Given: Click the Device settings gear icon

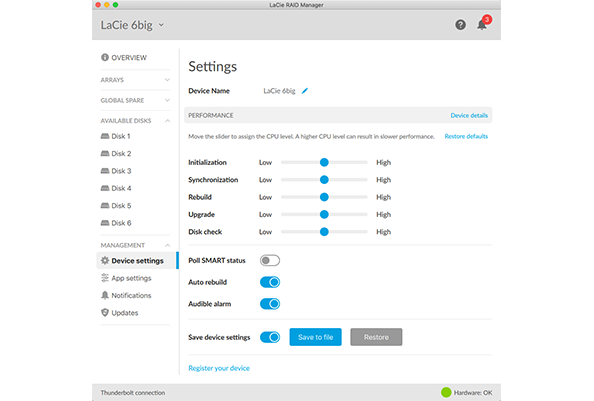Looking at the screenshot, I should (105, 261).
